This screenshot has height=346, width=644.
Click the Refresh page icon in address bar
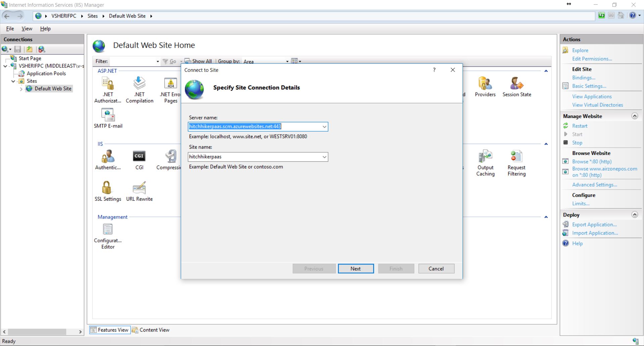tap(601, 15)
